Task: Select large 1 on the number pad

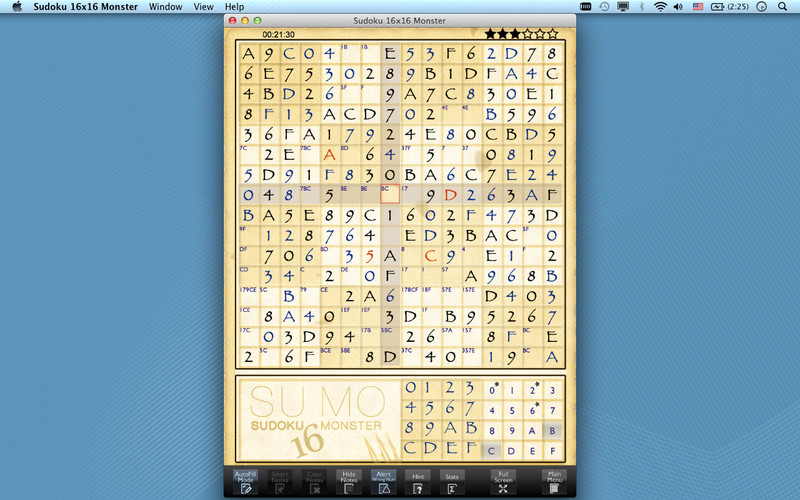Action: click(430, 388)
